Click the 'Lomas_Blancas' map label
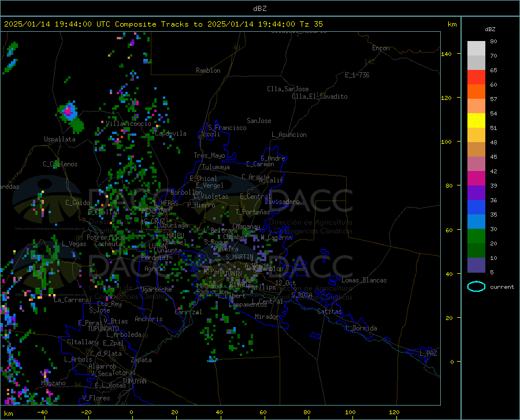The width and height of the screenshot is (520, 420). 364,280
